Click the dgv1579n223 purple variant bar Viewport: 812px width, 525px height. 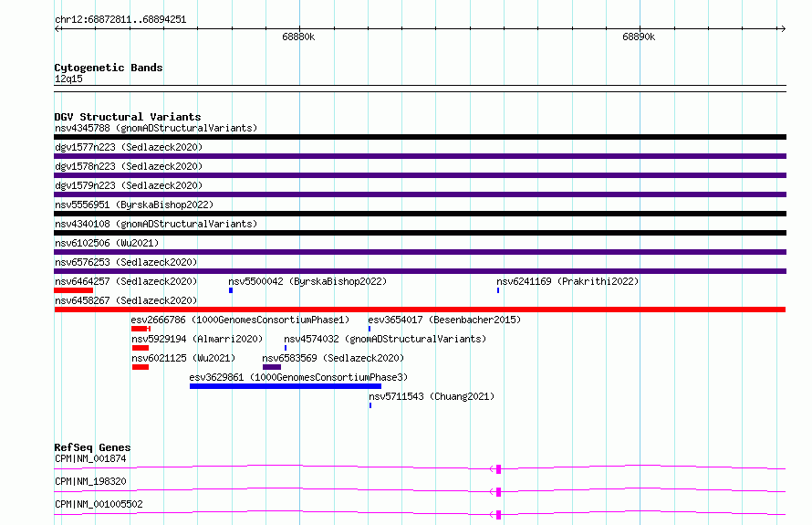pyautogui.click(x=420, y=194)
